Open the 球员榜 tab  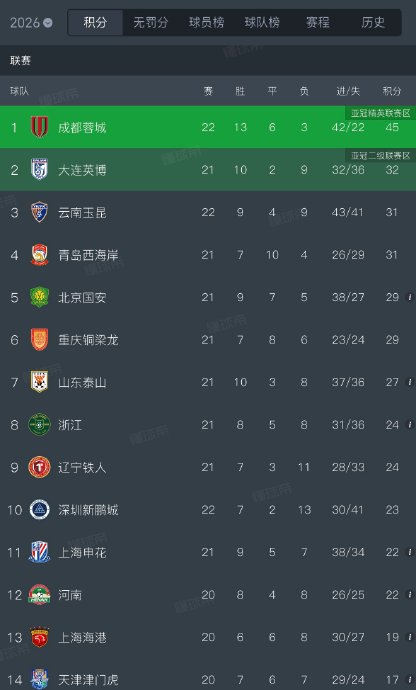[206, 22]
